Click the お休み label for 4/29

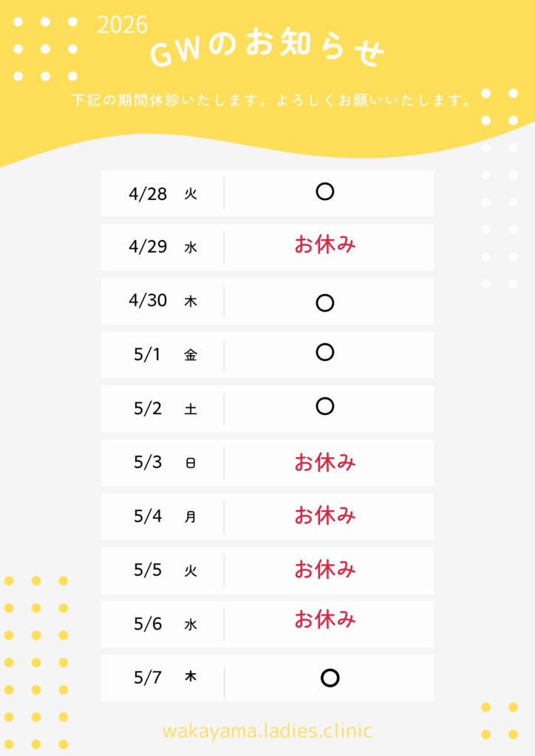[325, 245]
